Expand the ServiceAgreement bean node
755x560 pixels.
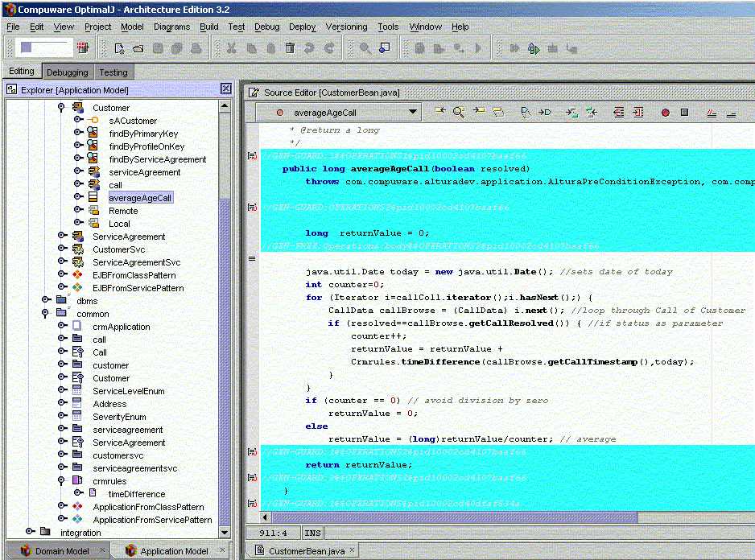62,236
